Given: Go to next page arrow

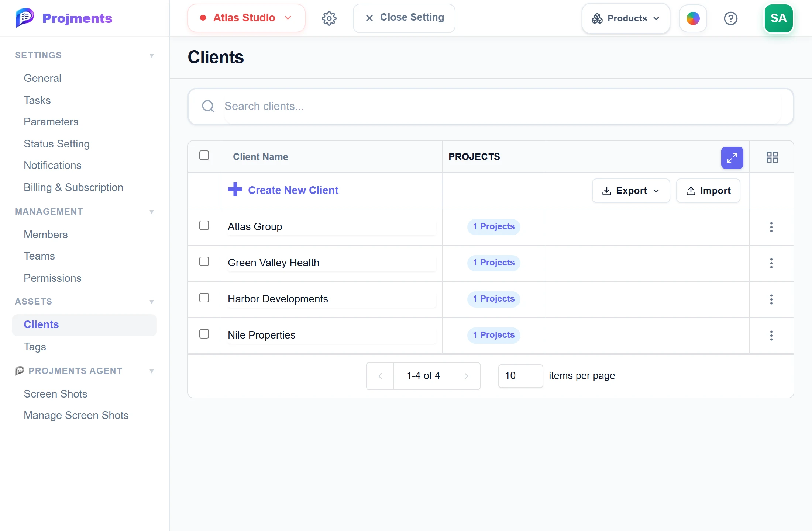Looking at the screenshot, I should (x=466, y=376).
